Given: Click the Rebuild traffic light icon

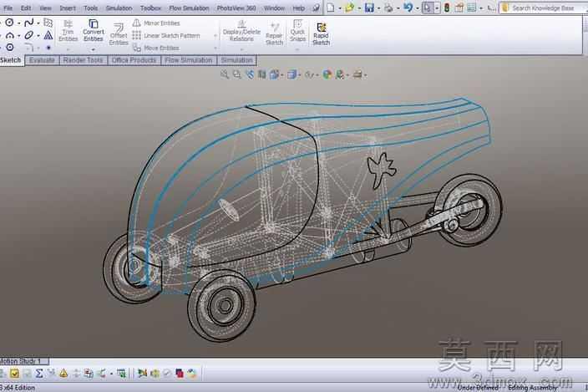Looking at the screenshot, I should (x=447, y=8).
